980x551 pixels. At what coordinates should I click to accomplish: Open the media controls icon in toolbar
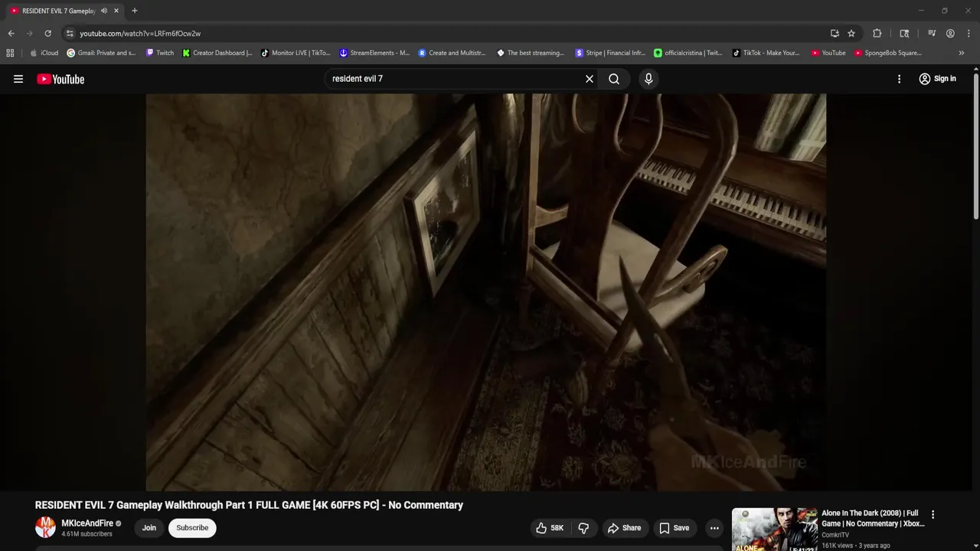(932, 34)
